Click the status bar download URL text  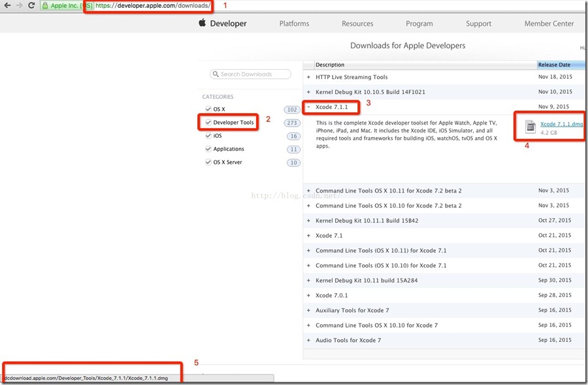pyautogui.click(x=86, y=378)
